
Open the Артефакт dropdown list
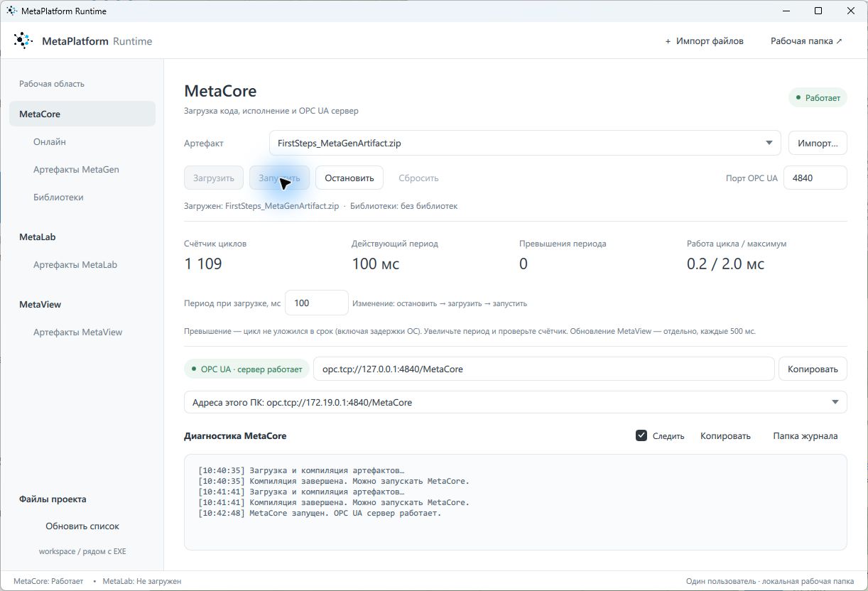[525, 143]
